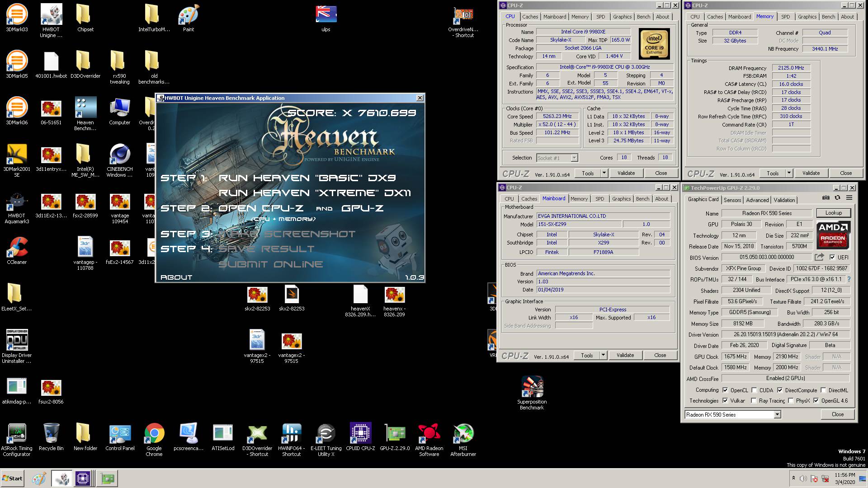Open Tools dropdown arrow in CPU tab window
Screen dimensions: 868x488
(604, 173)
